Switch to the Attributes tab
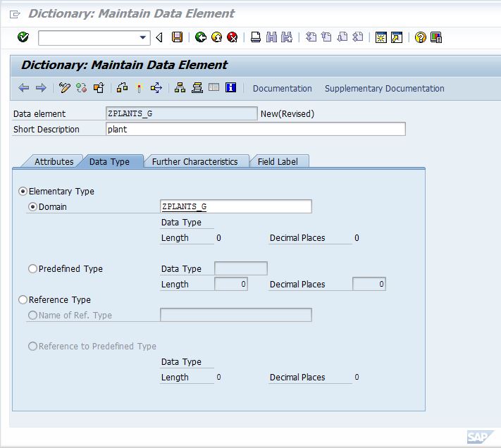501x448 pixels. 54,161
